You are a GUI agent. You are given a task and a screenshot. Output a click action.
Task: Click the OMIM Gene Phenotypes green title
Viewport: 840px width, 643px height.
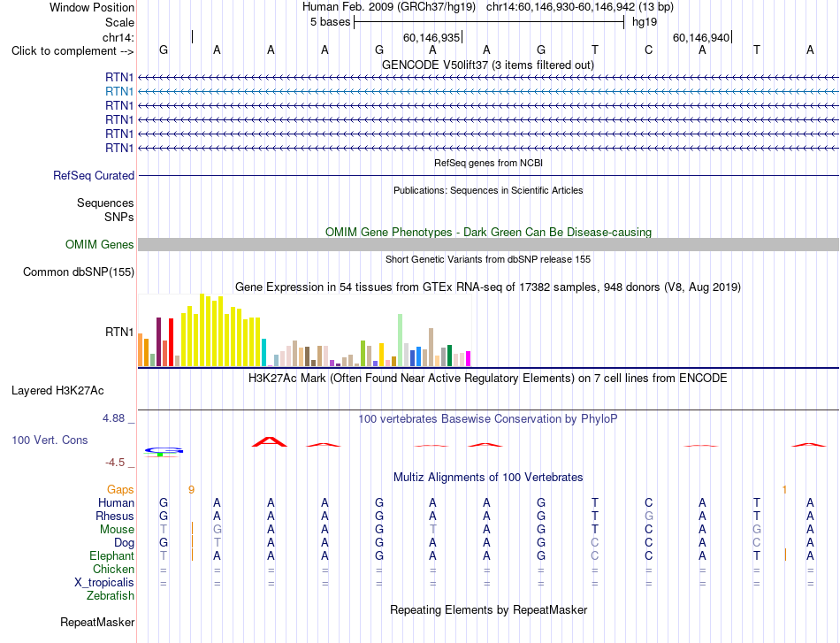(488, 232)
